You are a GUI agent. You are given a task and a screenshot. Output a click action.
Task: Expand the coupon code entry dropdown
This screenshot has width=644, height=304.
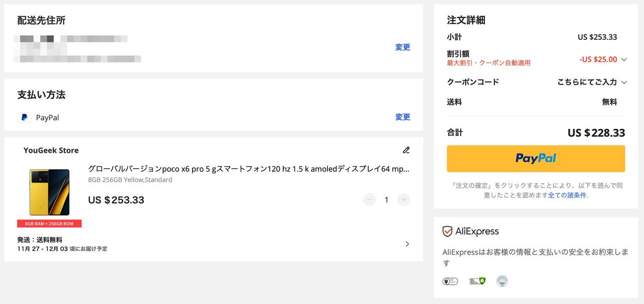coord(624,82)
